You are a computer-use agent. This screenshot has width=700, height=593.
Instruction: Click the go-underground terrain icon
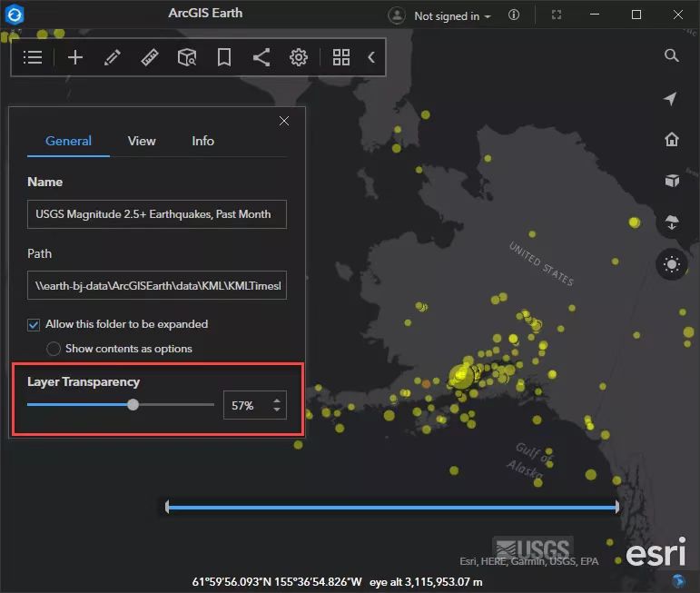point(672,222)
